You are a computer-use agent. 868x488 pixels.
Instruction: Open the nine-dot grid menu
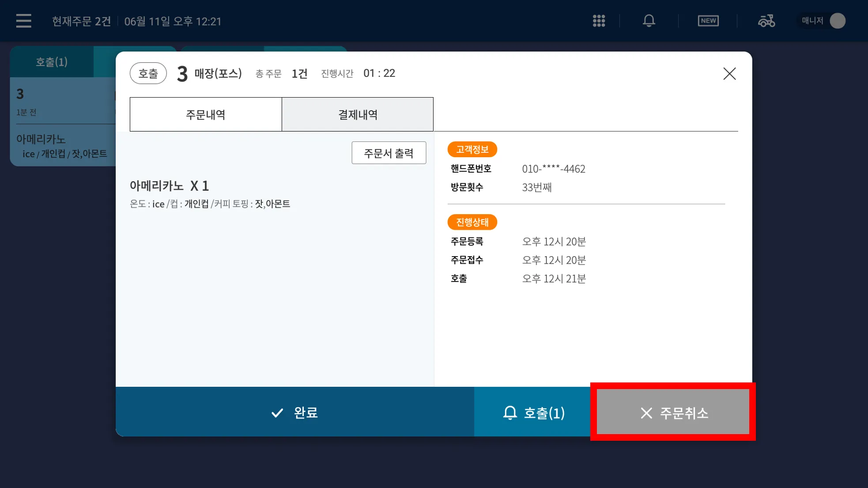click(x=599, y=21)
